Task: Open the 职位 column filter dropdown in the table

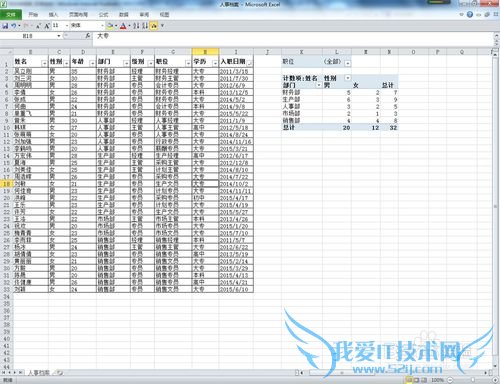Action: coord(188,63)
